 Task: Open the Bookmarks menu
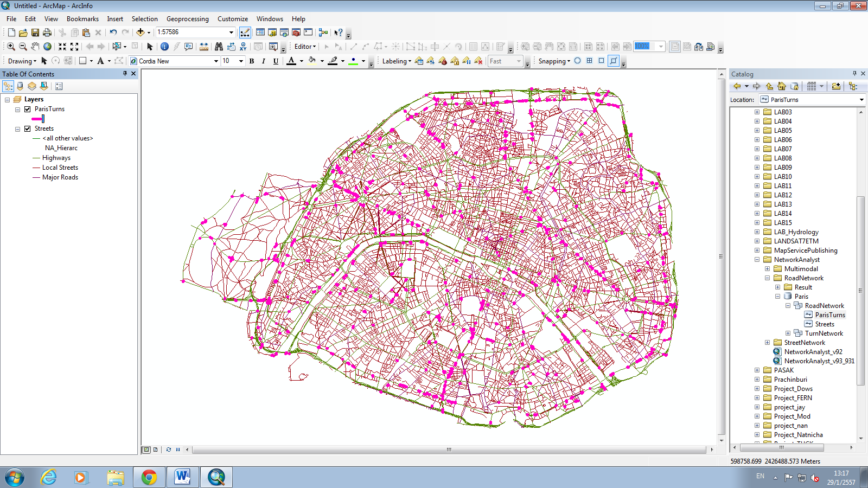82,18
